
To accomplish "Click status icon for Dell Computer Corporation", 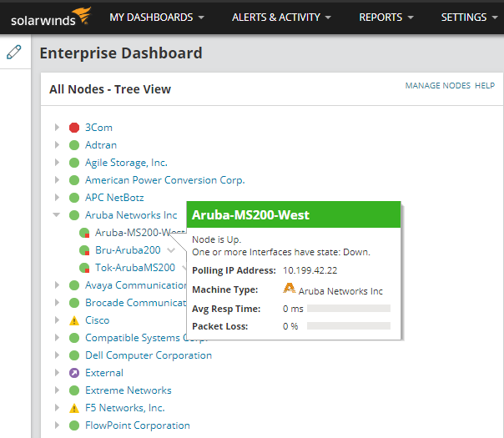I will [74, 355].
